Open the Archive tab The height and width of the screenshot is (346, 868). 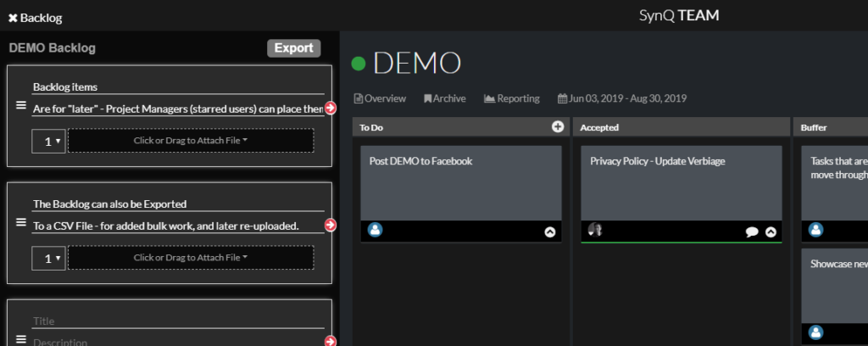point(445,98)
